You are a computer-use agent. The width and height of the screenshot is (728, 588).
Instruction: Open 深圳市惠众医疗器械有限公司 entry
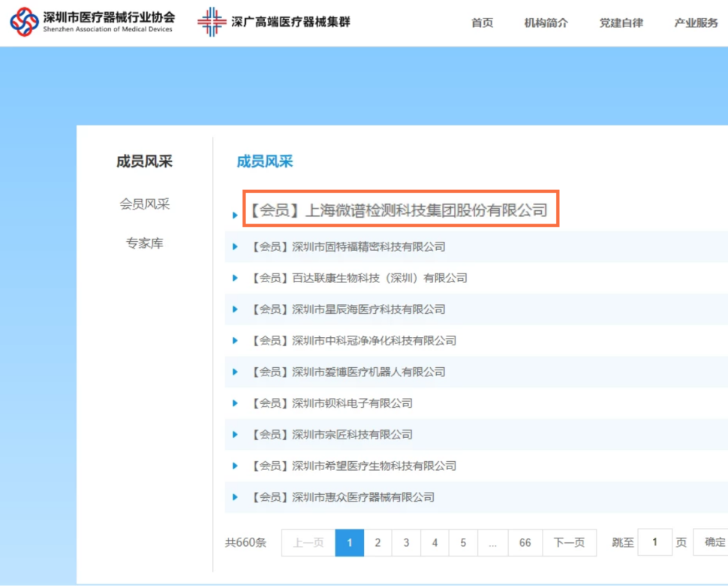tap(343, 497)
